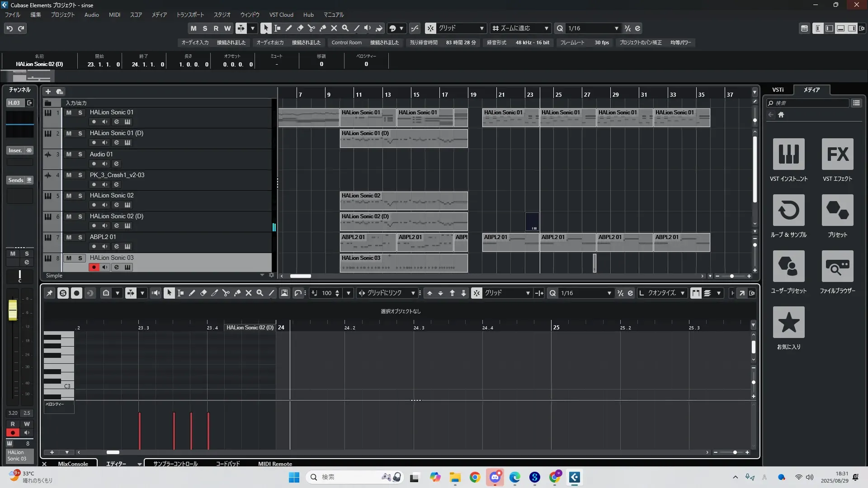Open the VST Instruments media tile
Screen dimensions: 868x488
788,155
